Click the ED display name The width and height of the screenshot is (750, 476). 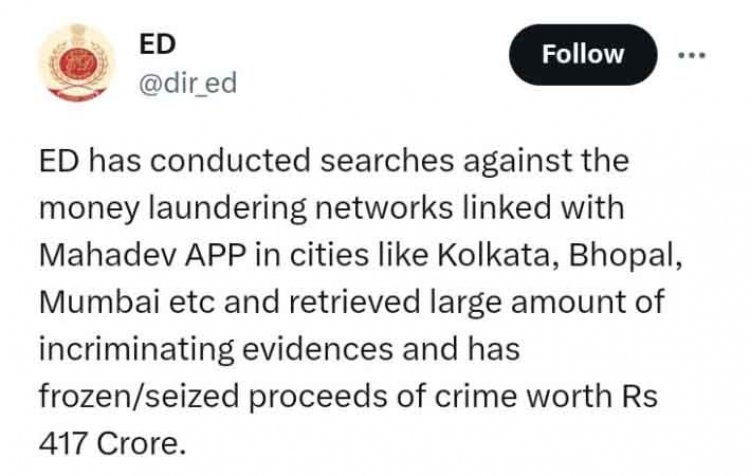pos(157,44)
